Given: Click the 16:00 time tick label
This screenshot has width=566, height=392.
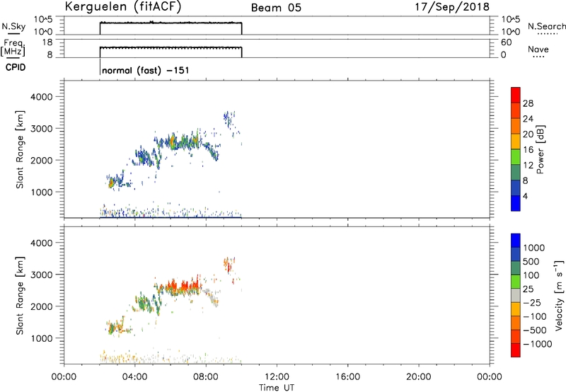Looking at the screenshot, I should coord(347,377).
